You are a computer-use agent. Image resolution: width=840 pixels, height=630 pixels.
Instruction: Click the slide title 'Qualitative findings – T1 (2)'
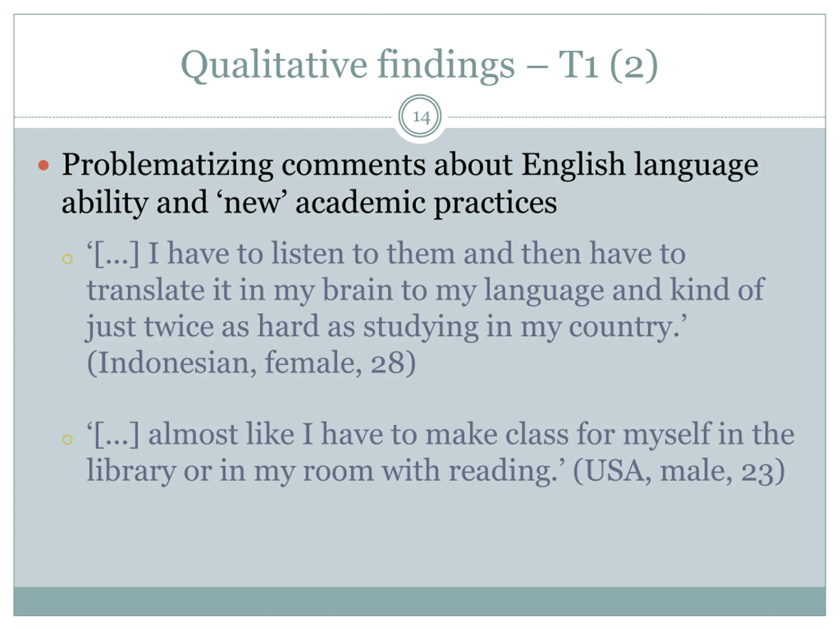419,65
